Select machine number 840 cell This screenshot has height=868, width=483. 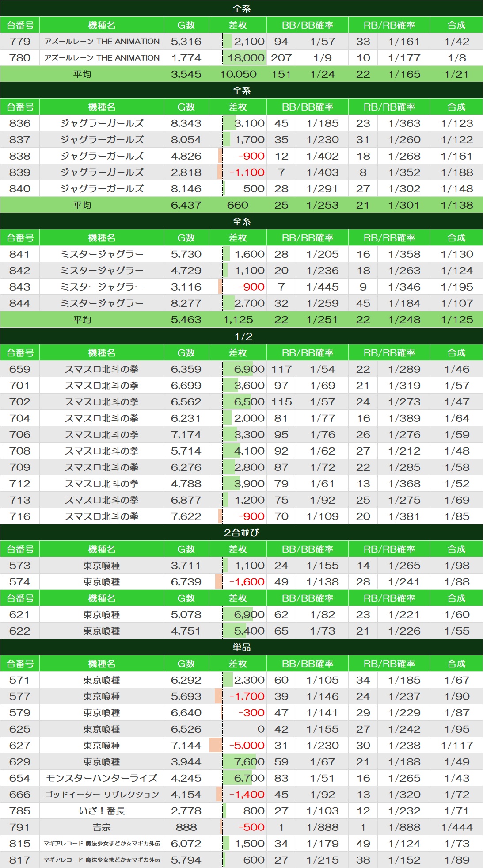tap(20, 189)
